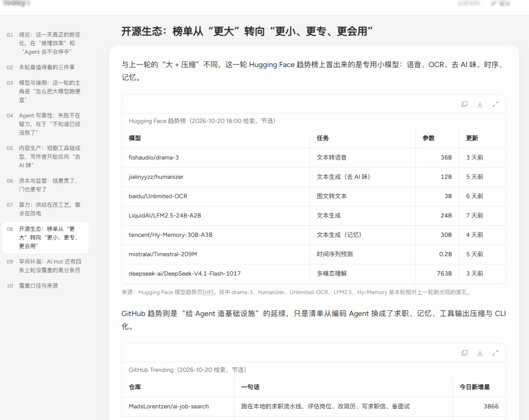529x420 pixels.
Task: Download the GitHub Trending table
Action: coord(480,353)
